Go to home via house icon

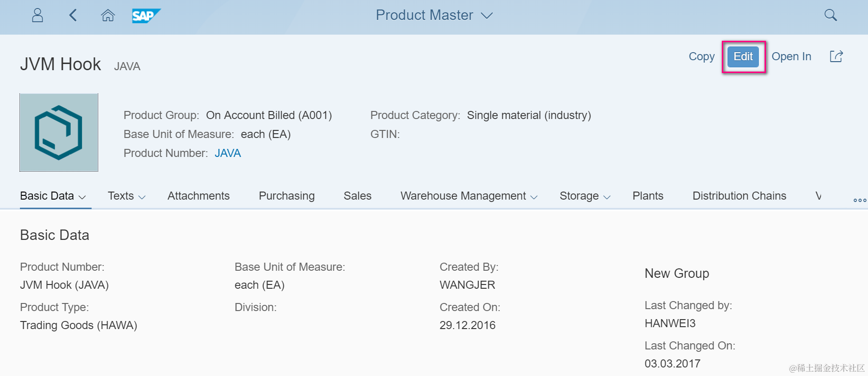coord(108,16)
